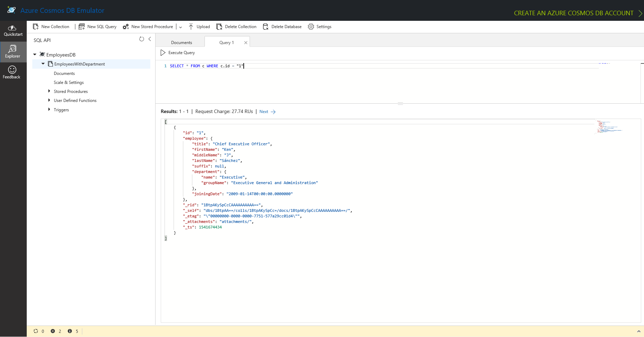This screenshot has width=644, height=337.
Task: Click the Request Charge 27.74 RUs text
Action: (224, 112)
